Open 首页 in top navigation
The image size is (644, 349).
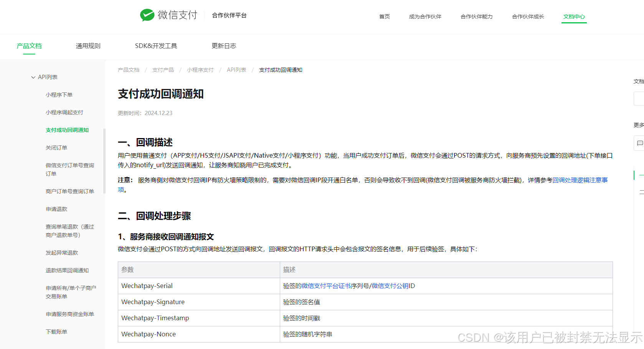[384, 16]
